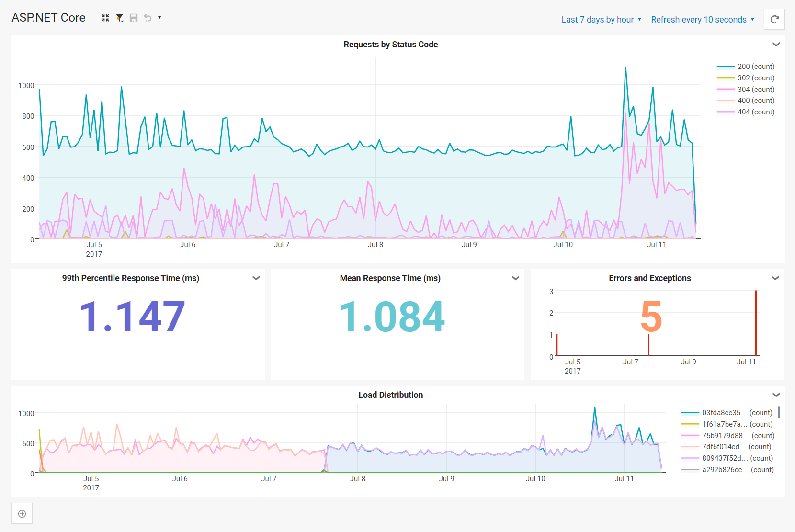The height and width of the screenshot is (532, 795).
Task: Click the undo changes arrow icon
Action: 148,18
